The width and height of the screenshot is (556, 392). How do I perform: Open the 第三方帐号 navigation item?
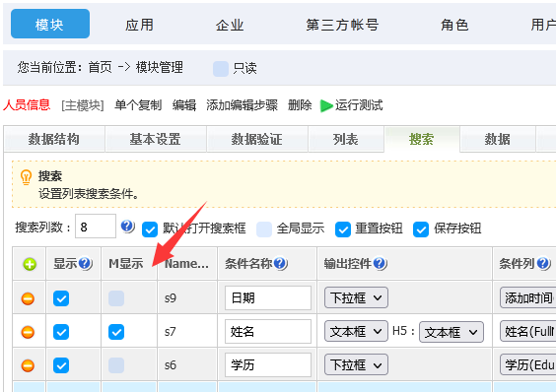[342, 25]
